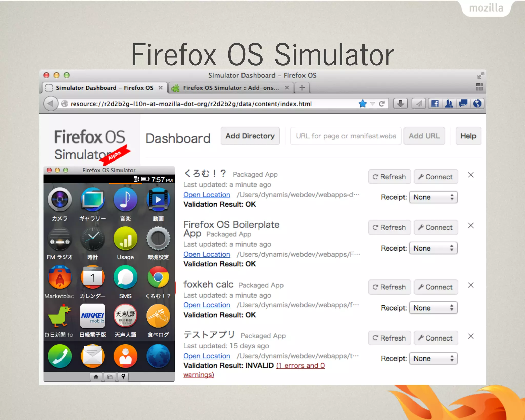Open Receipt dropdown for foxkeh calc
Screen dimensions: 525x420
click(433, 308)
